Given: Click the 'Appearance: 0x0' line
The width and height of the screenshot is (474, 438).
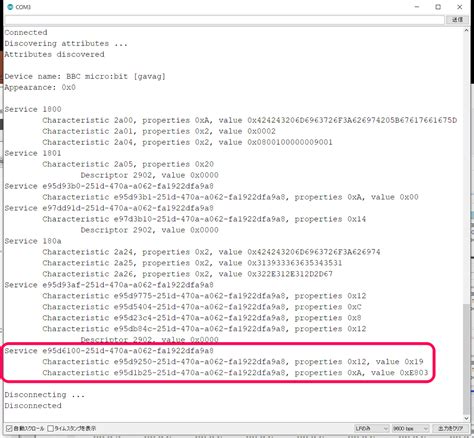Looking at the screenshot, I should (40, 87).
